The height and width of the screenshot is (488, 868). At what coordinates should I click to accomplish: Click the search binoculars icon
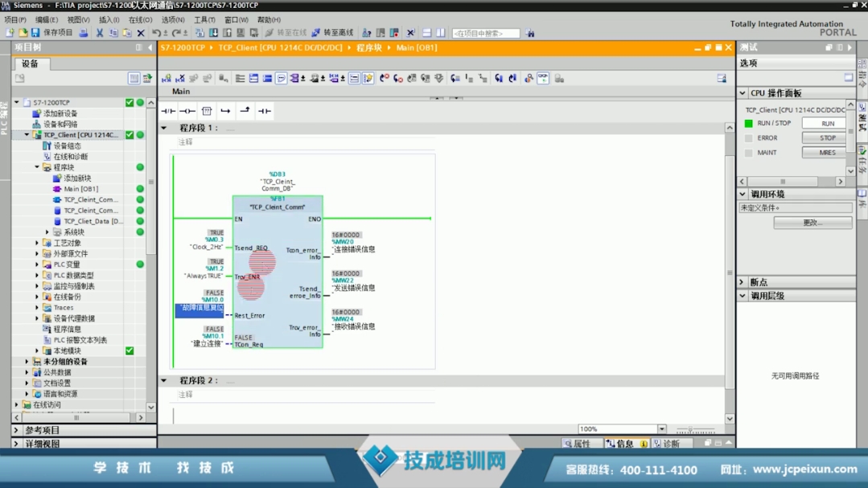530,33
